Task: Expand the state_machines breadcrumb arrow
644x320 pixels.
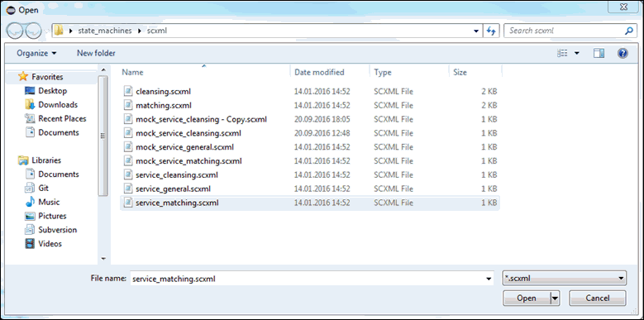Action: [139, 31]
